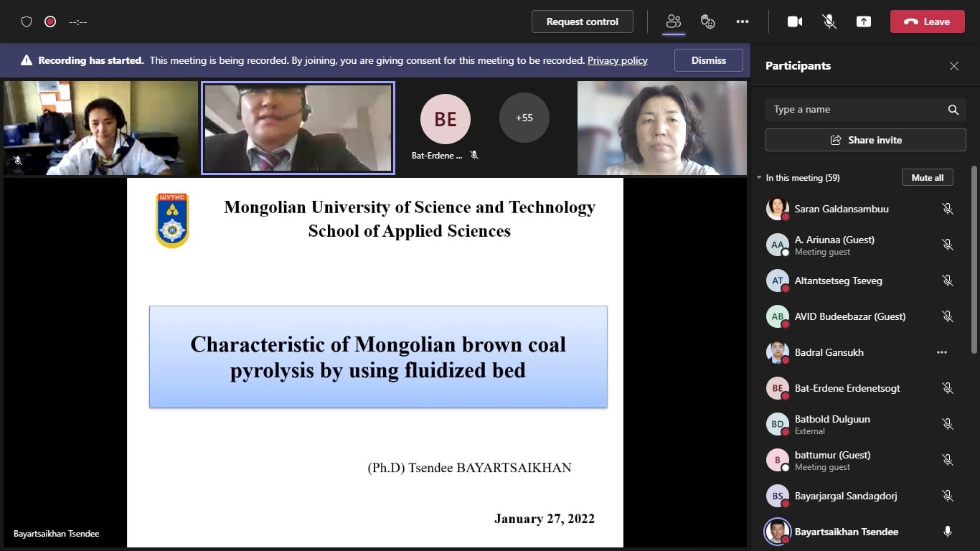
Task: Open the Privacy policy link
Action: (x=618, y=60)
